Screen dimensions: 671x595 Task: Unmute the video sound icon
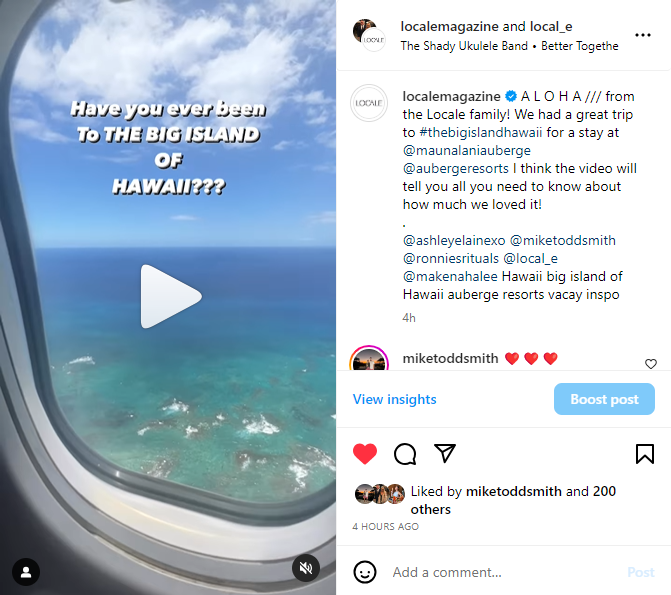(x=306, y=568)
